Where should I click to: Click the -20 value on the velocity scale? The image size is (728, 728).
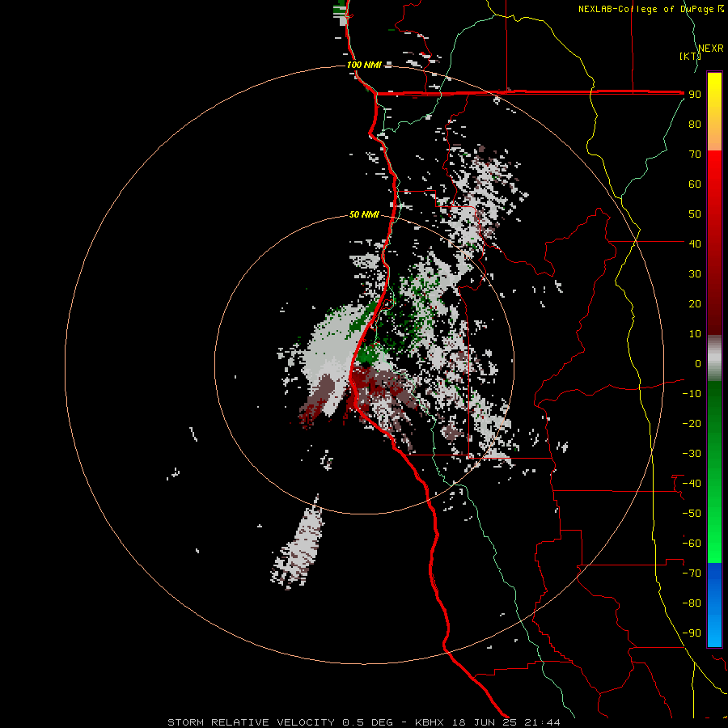(692, 423)
